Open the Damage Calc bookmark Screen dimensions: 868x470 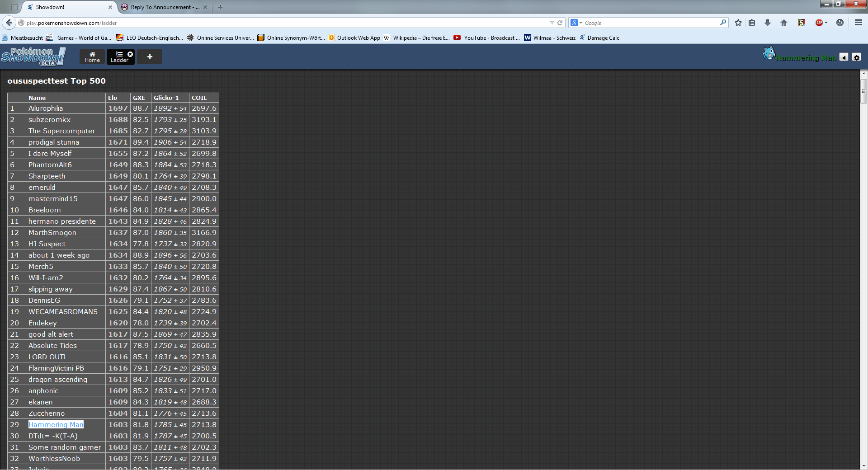(599, 38)
